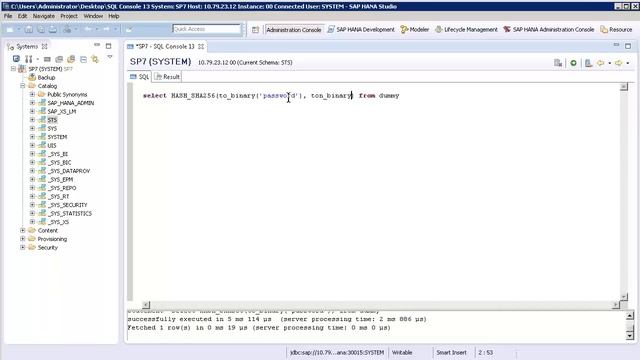Click editor horizontal scrollbar right arrow

tap(616, 305)
